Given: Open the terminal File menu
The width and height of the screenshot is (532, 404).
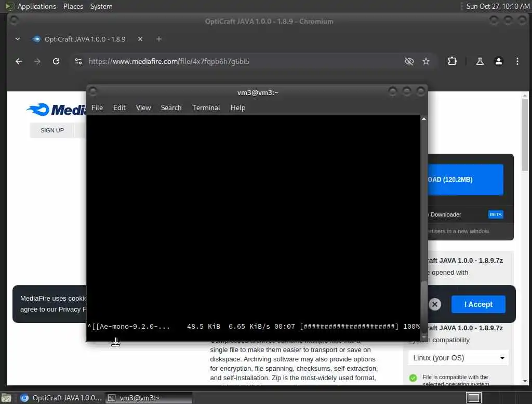Looking at the screenshot, I should [x=97, y=107].
